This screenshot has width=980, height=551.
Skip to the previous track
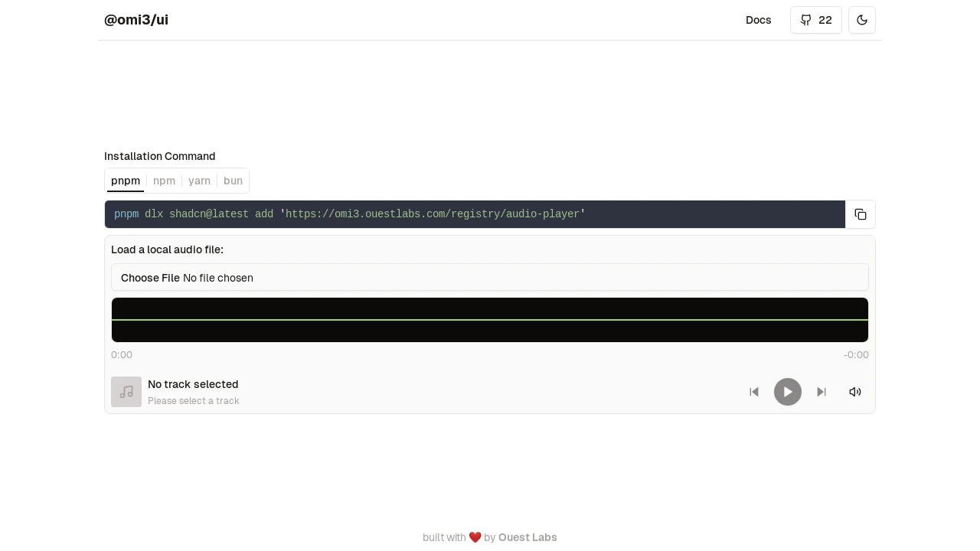[x=754, y=392]
